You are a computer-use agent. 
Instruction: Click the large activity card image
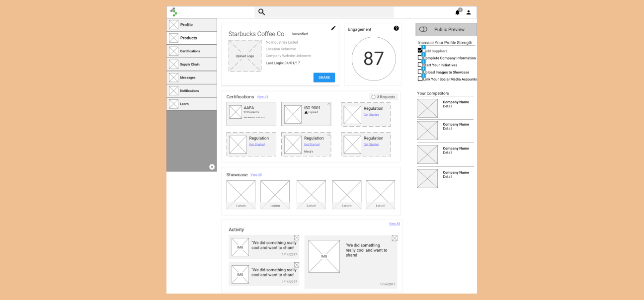pos(324,256)
